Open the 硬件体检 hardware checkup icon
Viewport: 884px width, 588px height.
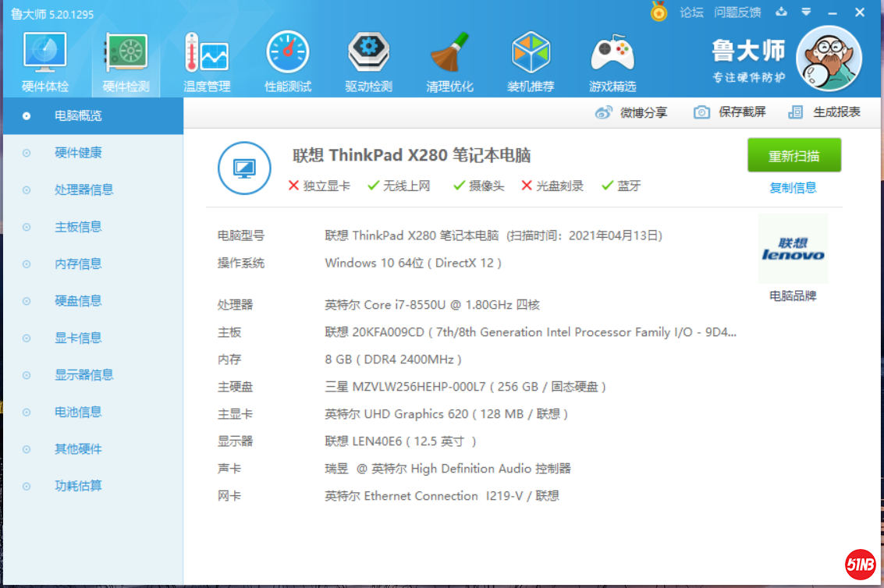click(x=44, y=55)
